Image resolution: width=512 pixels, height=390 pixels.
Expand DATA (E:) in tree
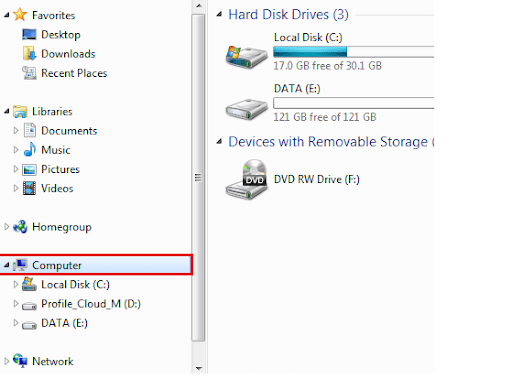click(16, 323)
